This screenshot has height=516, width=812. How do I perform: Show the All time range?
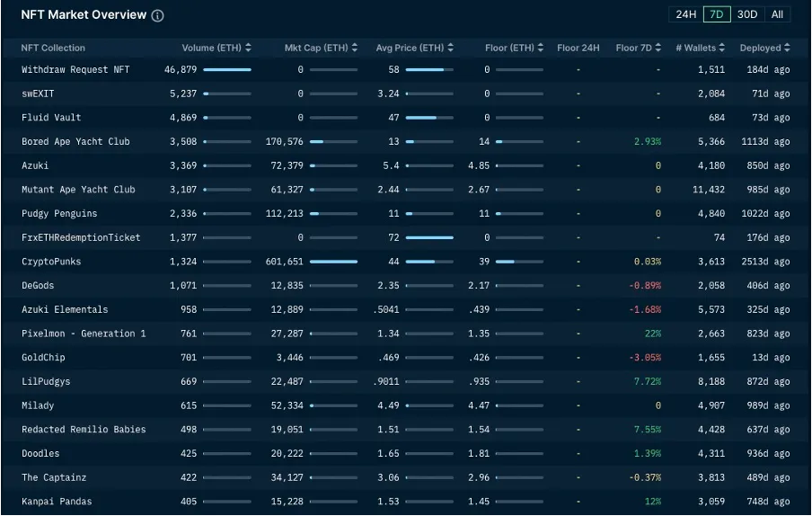[x=777, y=14]
